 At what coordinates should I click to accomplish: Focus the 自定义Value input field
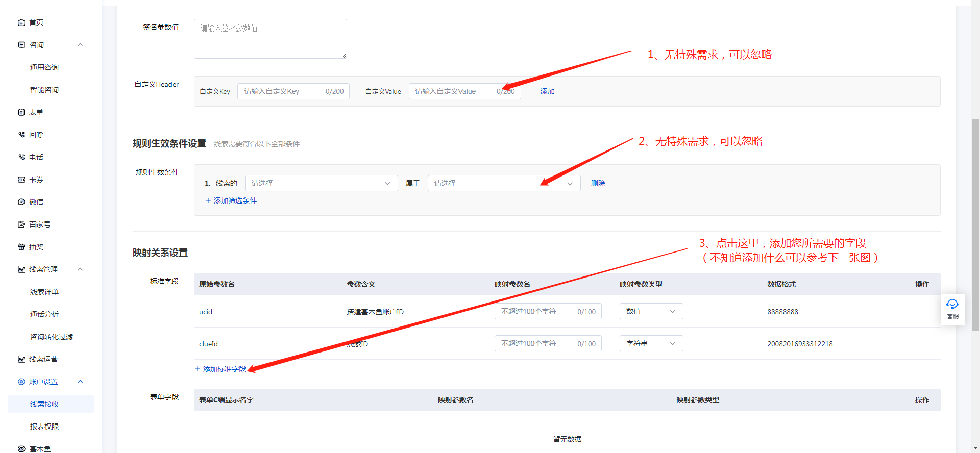click(x=465, y=91)
